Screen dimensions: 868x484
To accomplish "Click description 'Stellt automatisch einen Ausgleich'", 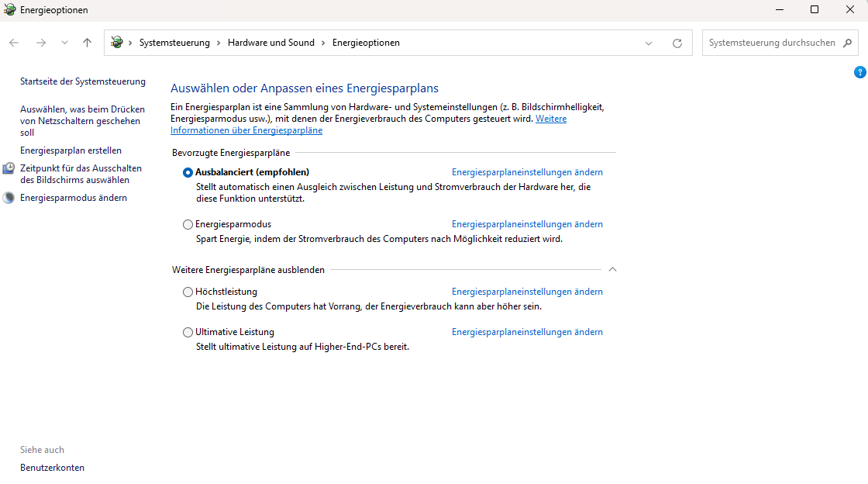I will (393, 192).
